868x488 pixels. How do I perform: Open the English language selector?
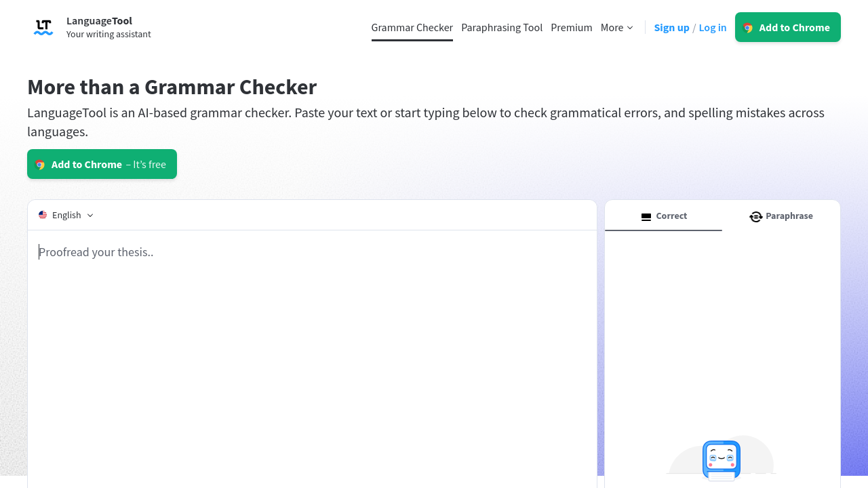click(x=66, y=215)
